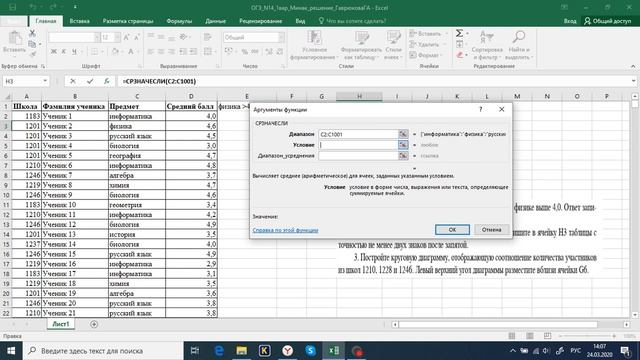Screen dimensions: 640x360
Task: Toggle bold Ж formatting
Action: [53, 51]
